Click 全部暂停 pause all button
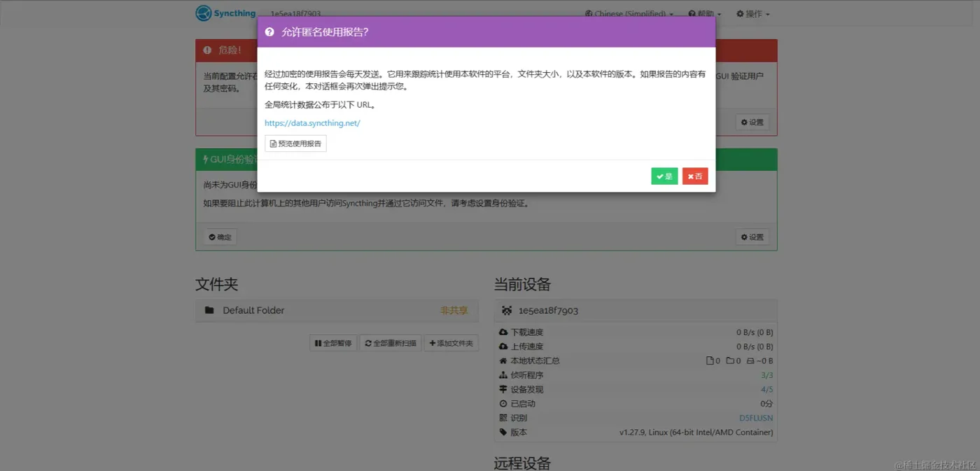 coord(333,344)
